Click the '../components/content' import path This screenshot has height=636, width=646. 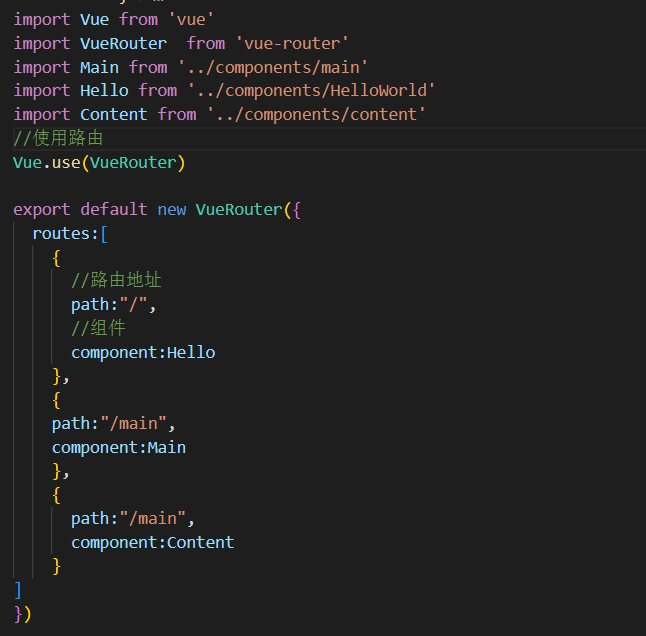(x=316, y=114)
